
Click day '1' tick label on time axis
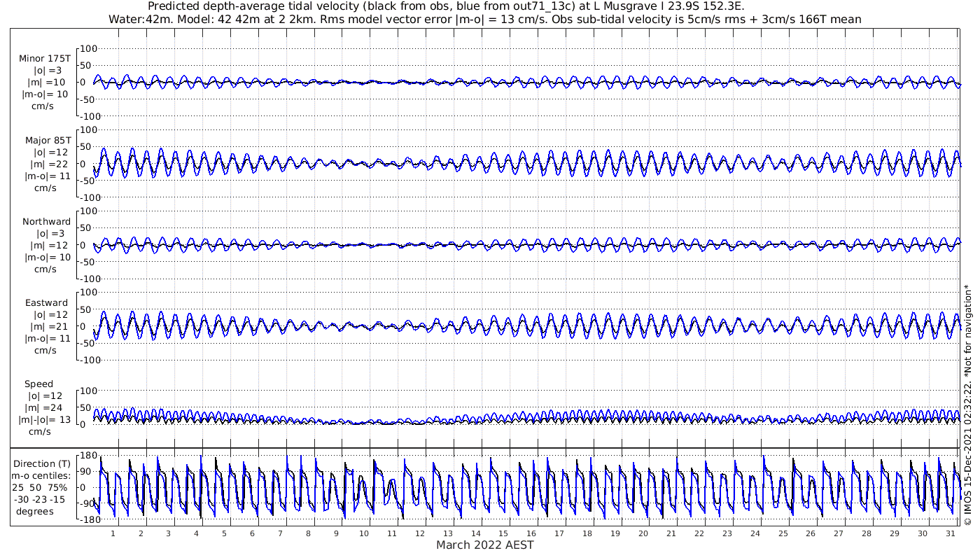pyautogui.click(x=113, y=533)
